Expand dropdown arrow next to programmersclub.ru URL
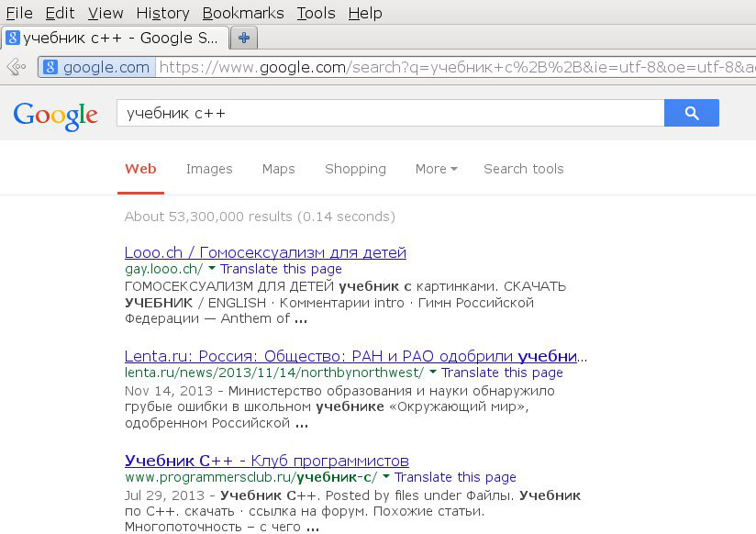756x534 pixels. (385, 476)
